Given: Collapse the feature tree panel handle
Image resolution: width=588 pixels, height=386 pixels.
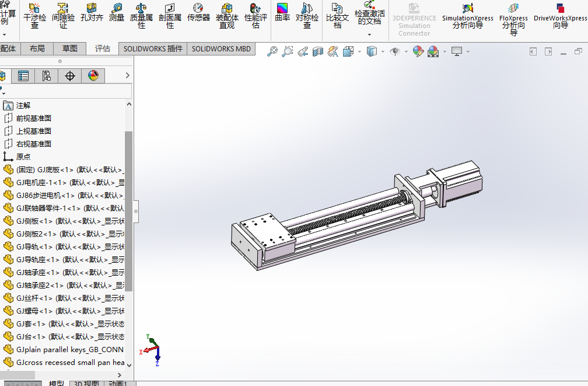Looking at the screenshot, I should pyautogui.click(x=136, y=211).
